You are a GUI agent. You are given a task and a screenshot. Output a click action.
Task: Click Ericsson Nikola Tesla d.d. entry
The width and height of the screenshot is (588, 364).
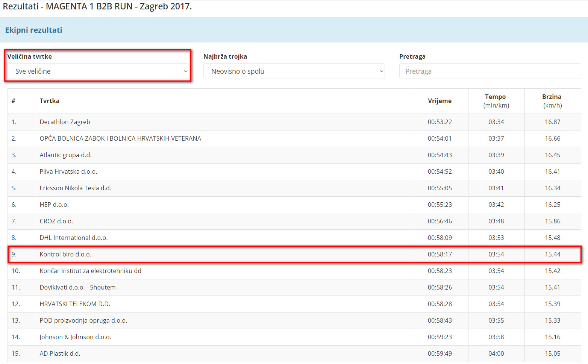point(76,188)
